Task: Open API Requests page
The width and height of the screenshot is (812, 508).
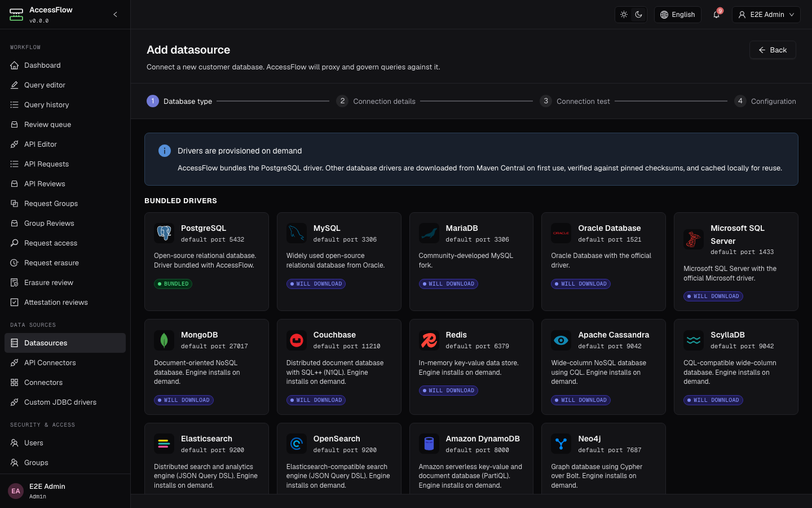Action: coord(65,164)
